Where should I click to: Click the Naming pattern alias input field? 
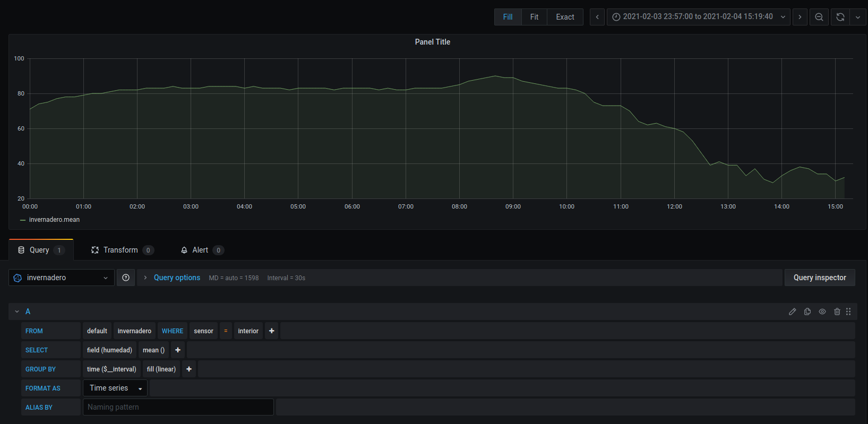(x=178, y=407)
